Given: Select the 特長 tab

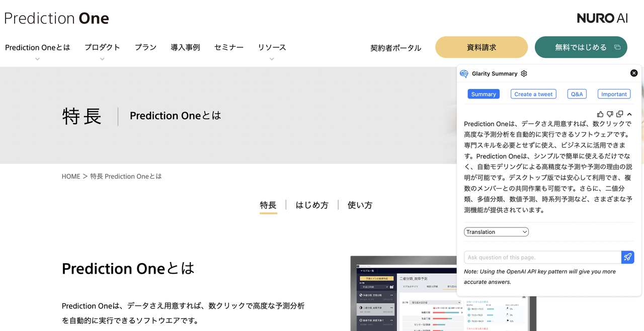Looking at the screenshot, I should click(x=268, y=205).
